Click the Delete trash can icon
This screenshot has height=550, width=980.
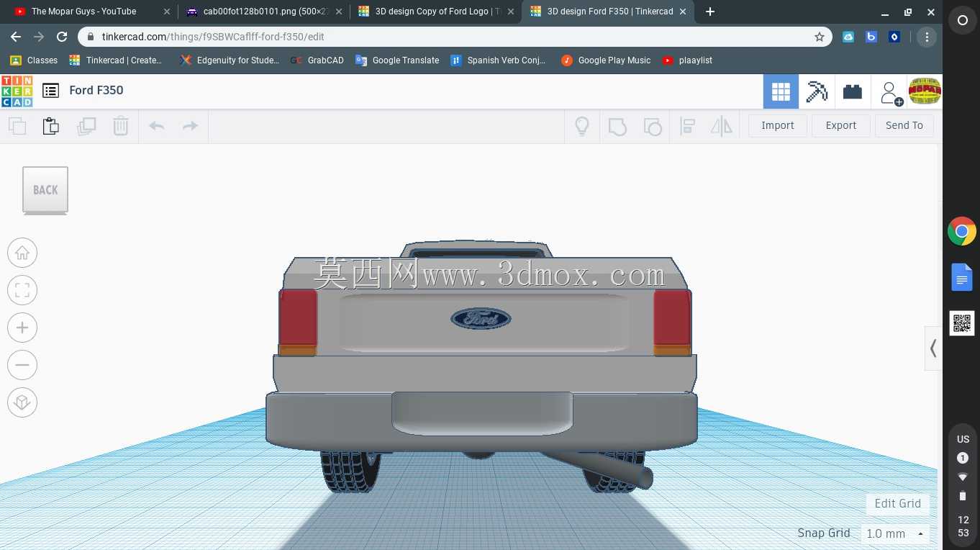click(x=121, y=126)
